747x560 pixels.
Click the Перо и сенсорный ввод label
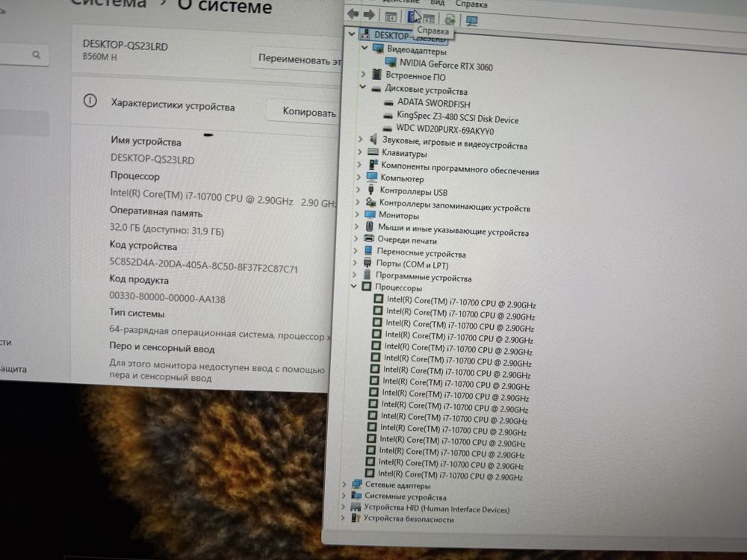point(161,348)
